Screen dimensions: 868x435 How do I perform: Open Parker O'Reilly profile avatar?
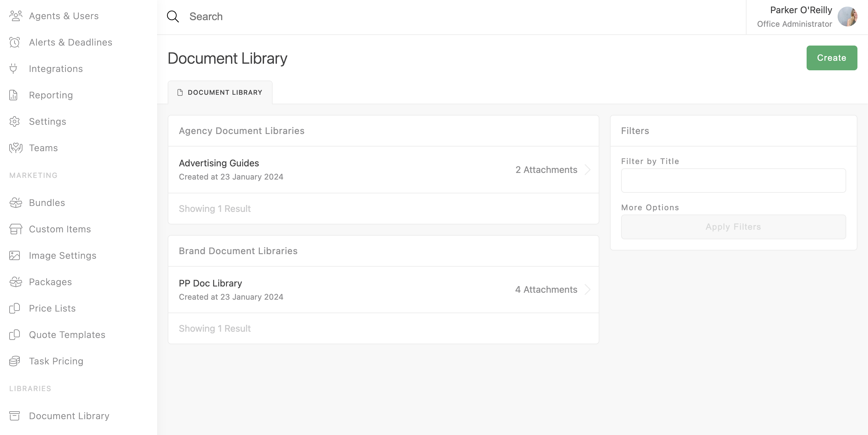click(x=847, y=17)
